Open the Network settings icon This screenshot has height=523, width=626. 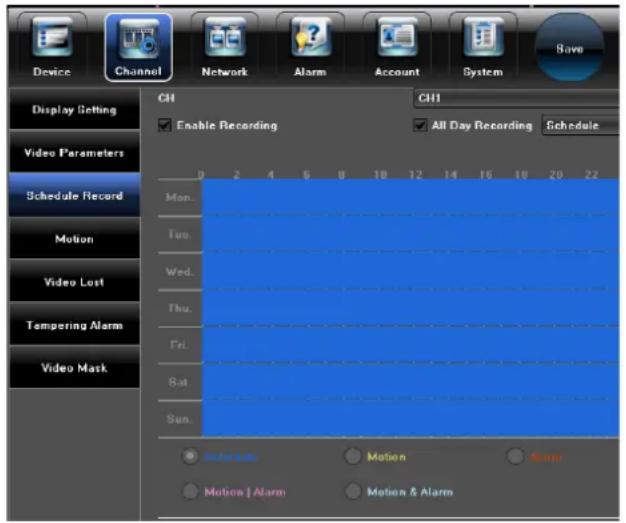(225, 47)
